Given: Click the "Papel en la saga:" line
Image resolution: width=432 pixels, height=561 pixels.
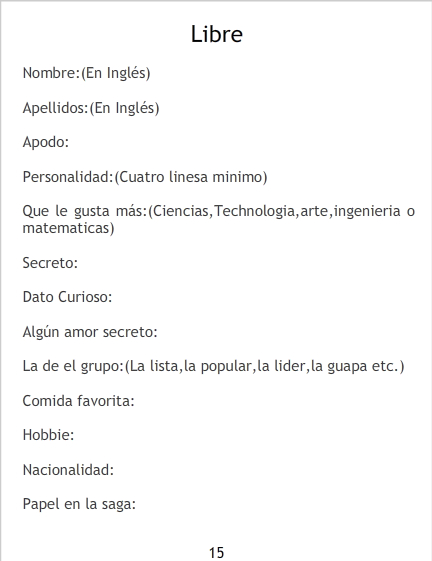Looking at the screenshot, I should [79, 504].
